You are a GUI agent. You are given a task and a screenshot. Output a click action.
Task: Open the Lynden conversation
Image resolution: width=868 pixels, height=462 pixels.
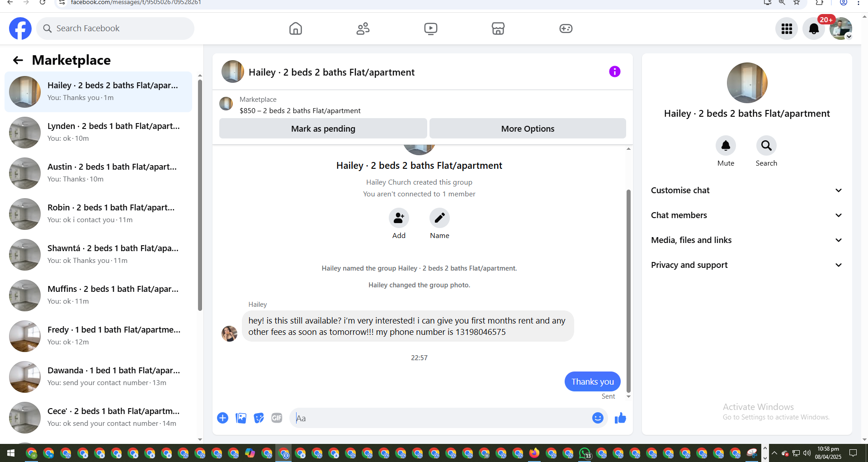pyautogui.click(x=98, y=133)
